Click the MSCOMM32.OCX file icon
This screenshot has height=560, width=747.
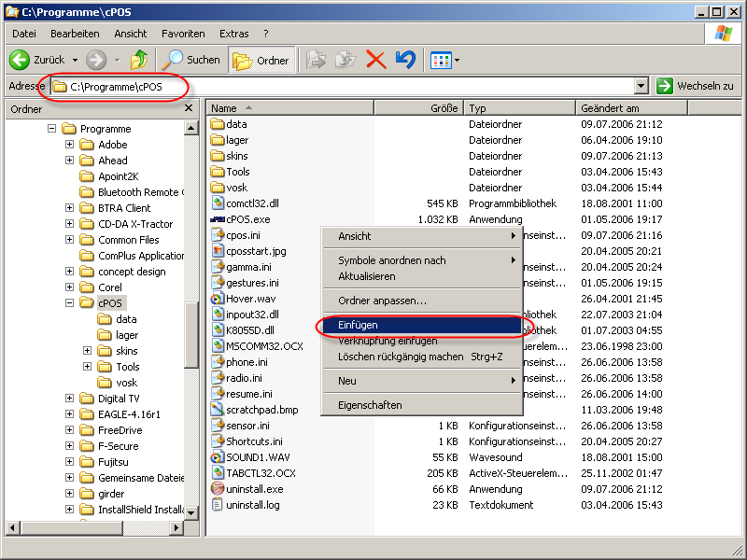coord(218,346)
